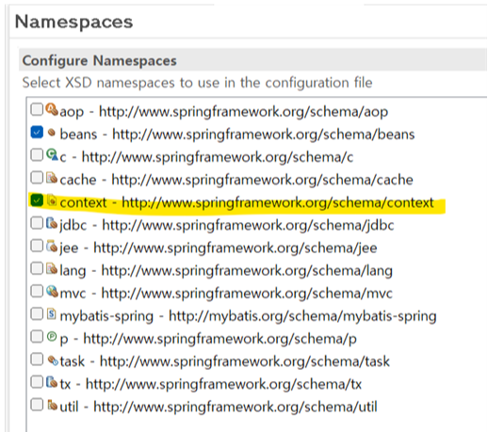Select the 'task - http://www.springframework.org/schema/task' row
Viewport: 504px width, 432px height.
click(x=224, y=361)
